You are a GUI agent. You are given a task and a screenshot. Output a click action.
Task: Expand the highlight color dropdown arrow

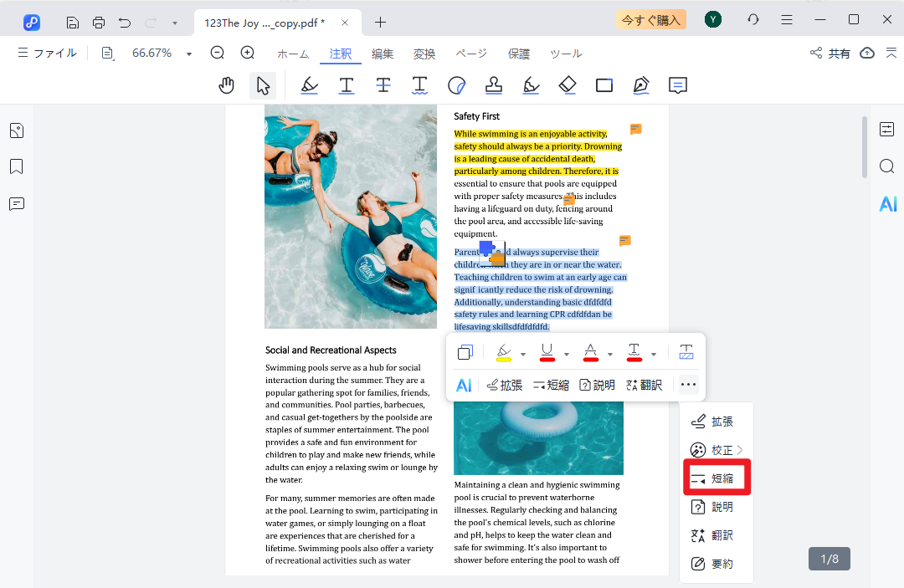click(x=523, y=354)
